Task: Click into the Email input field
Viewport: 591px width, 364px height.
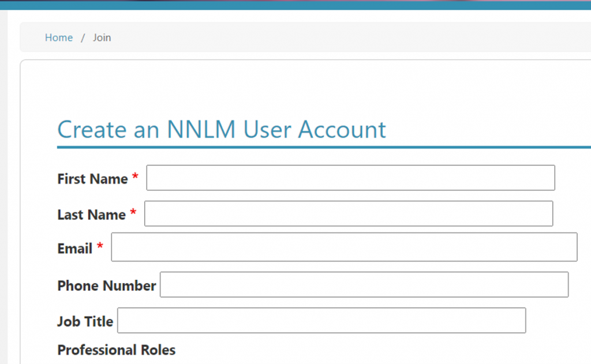Action: (344, 247)
